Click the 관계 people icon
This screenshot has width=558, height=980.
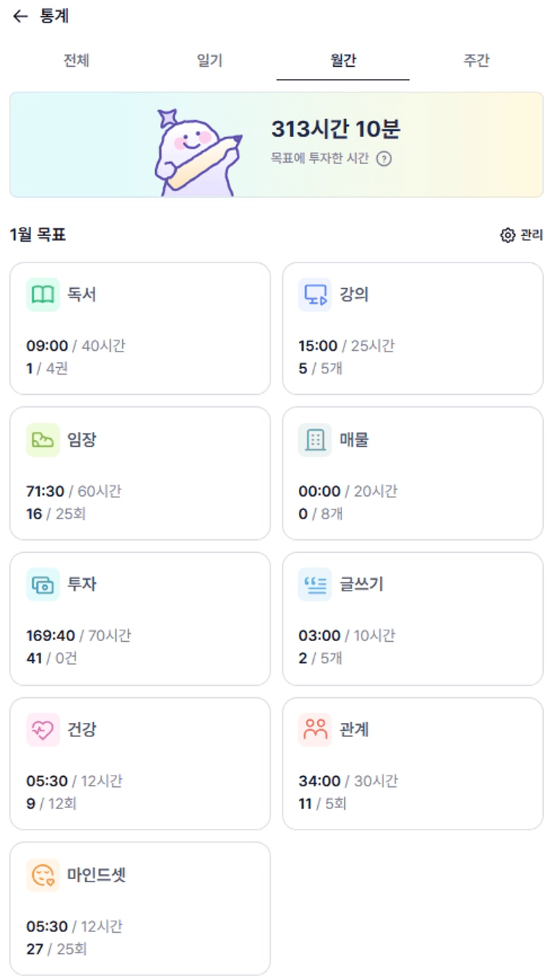coord(315,730)
